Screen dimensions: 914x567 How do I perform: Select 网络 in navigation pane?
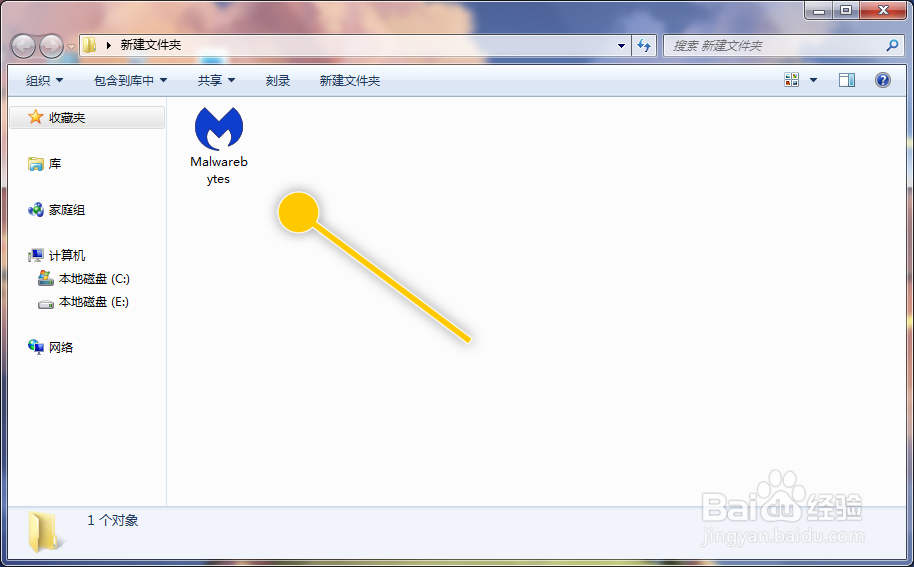click(61, 347)
